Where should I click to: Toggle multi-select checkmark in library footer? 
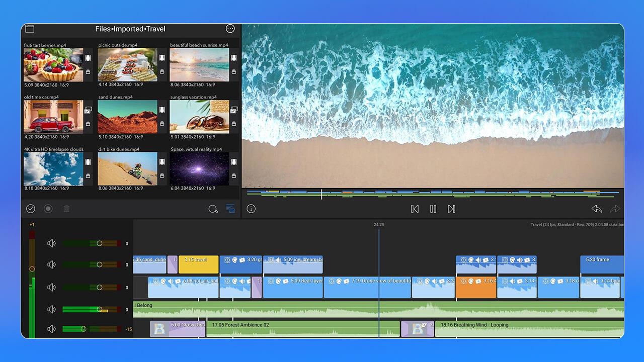(x=31, y=209)
